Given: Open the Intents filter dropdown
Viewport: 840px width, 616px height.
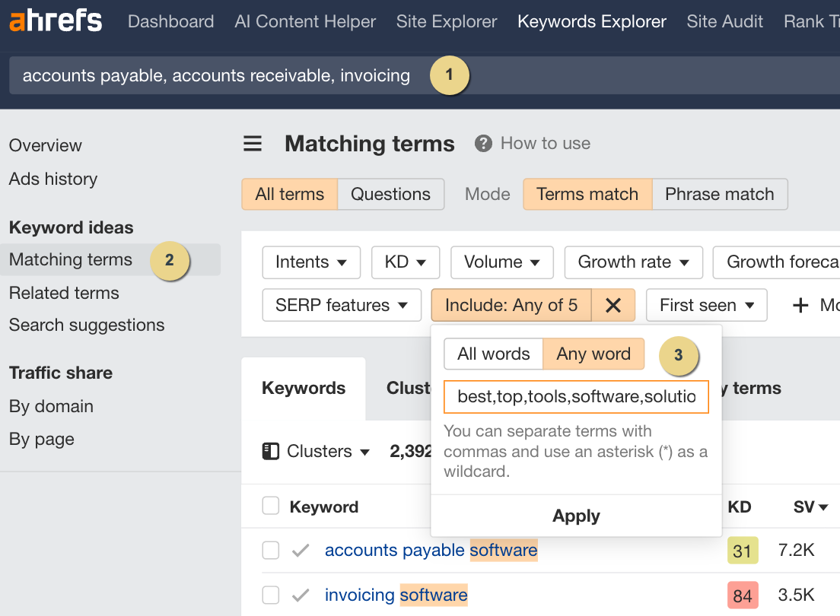Looking at the screenshot, I should [x=311, y=262].
